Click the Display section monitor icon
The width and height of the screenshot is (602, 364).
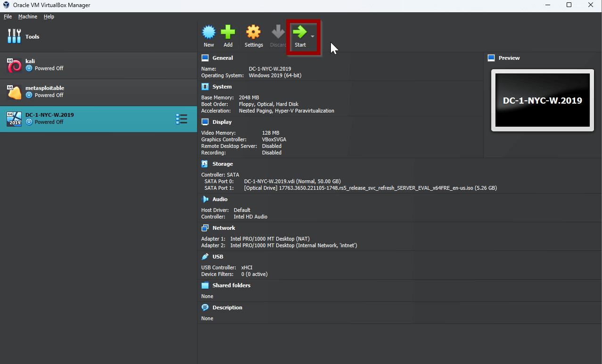[x=205, y=122]
